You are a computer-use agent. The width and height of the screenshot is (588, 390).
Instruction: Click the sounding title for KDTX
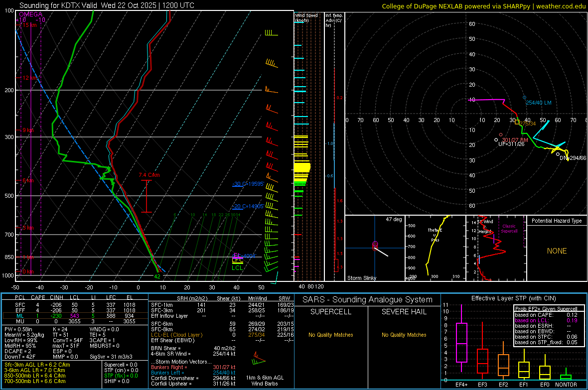point(107,5)
